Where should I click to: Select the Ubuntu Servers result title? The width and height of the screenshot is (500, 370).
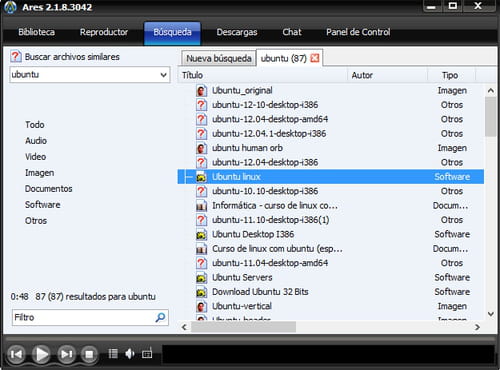242,278
